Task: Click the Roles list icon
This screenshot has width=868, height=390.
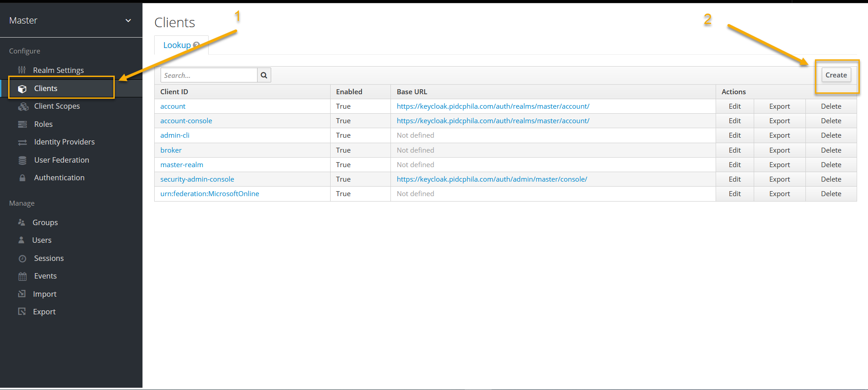Action: pyautogui.click(x=22, y=124)
